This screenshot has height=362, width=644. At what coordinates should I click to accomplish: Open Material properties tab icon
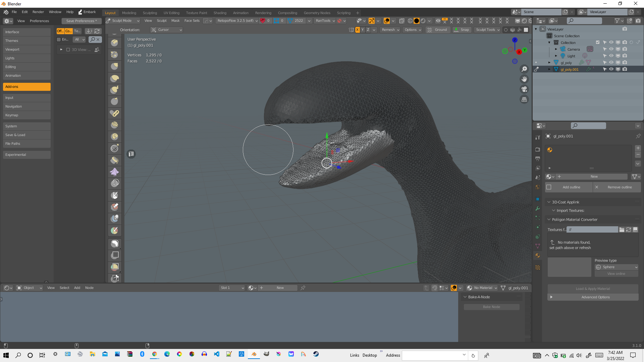(538, 255)
